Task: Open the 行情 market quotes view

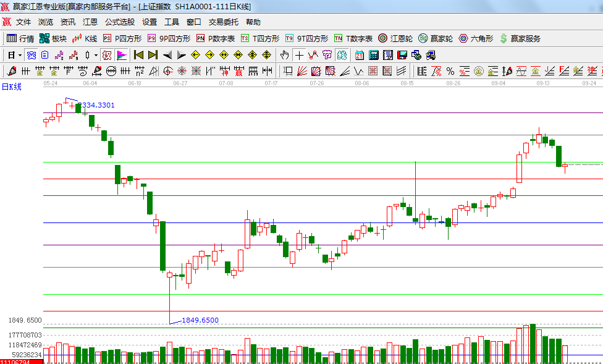Action: [x=20, y=38]
